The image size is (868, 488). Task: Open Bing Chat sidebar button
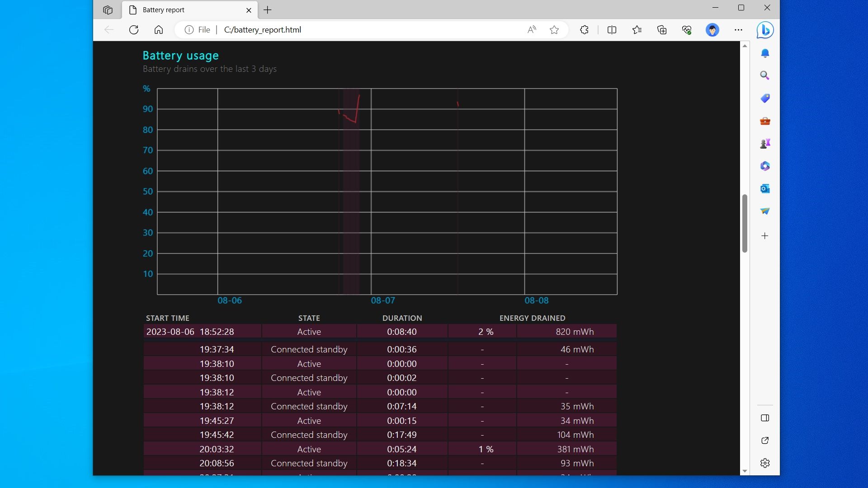coord(765,30)
